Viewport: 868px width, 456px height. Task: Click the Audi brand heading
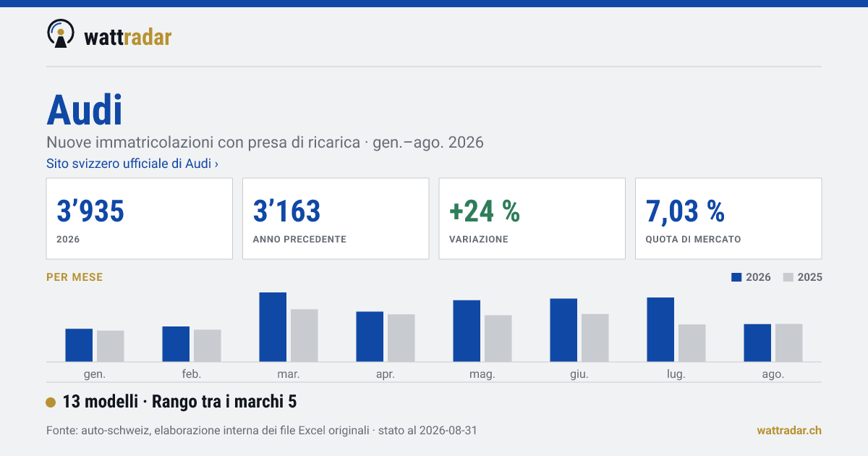point(85,110)
